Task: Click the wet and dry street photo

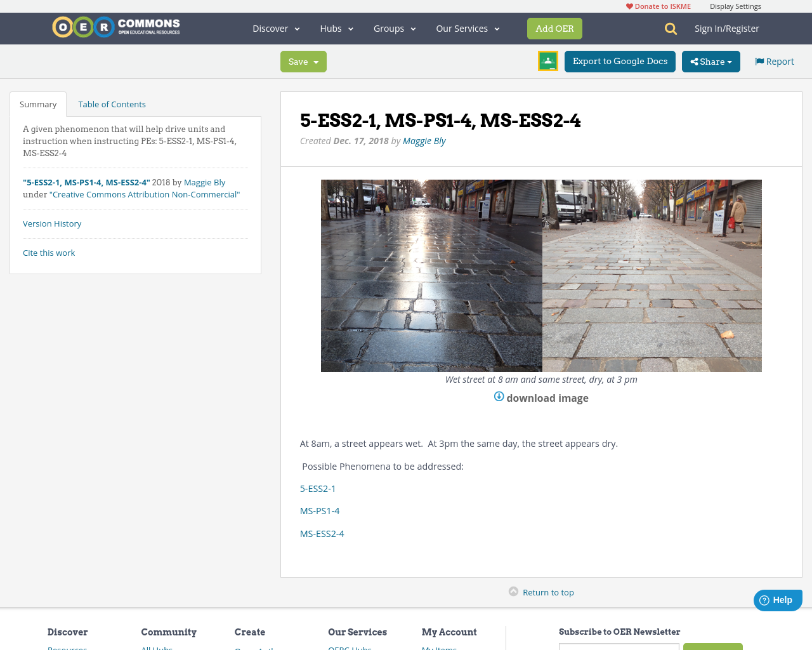Action: click(541, 275)
